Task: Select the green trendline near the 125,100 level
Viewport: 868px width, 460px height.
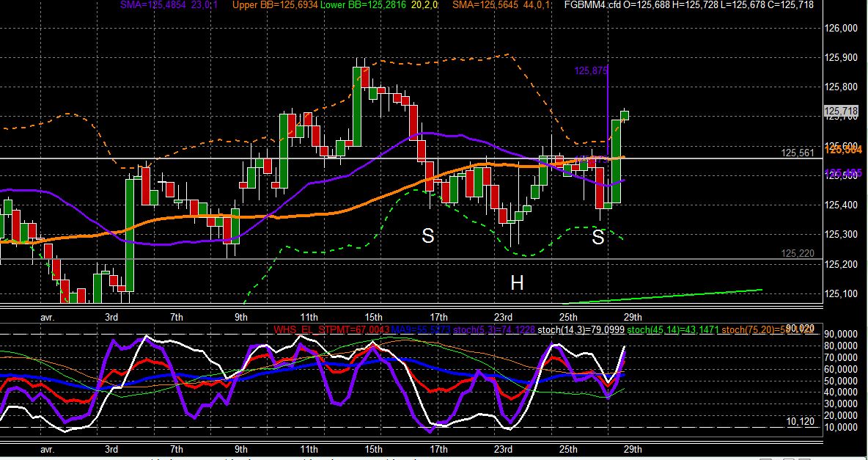Action: [x=662, y=296]
